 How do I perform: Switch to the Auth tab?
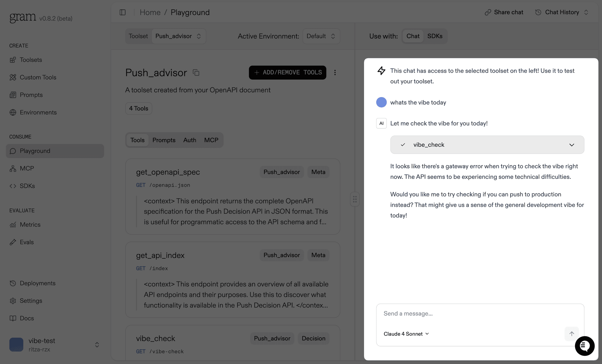189,140
